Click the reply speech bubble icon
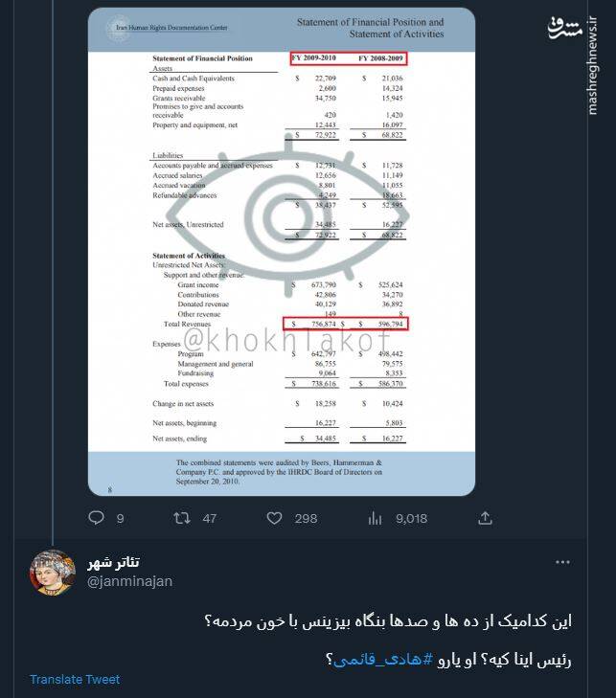This screenshot has width=616, height=698. [x=96, y=518]
